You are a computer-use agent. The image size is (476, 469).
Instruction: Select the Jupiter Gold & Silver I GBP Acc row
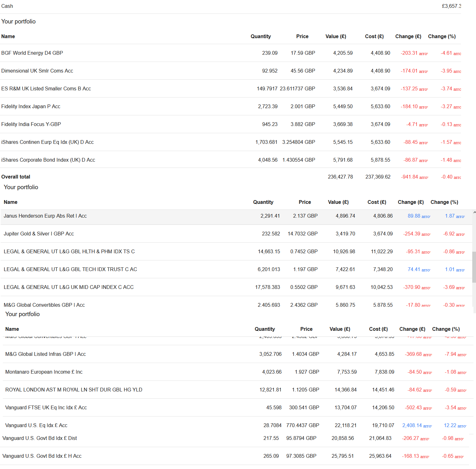point(39,234)
